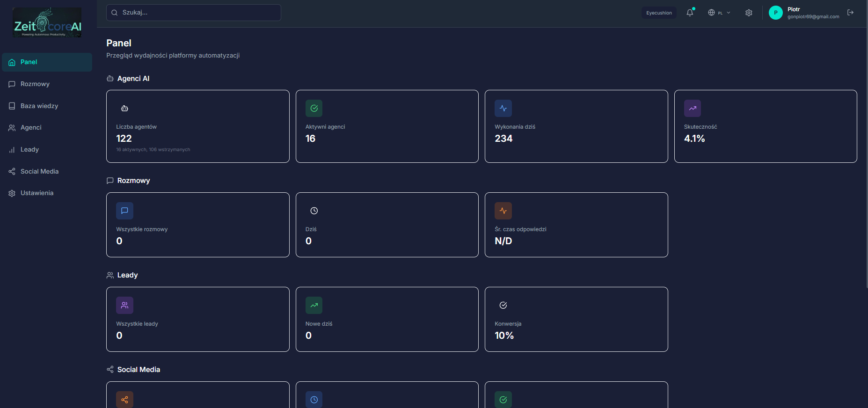Click the Agenci AI section robot icon
This screenshot has width=868, height=408.
(110, 79)
